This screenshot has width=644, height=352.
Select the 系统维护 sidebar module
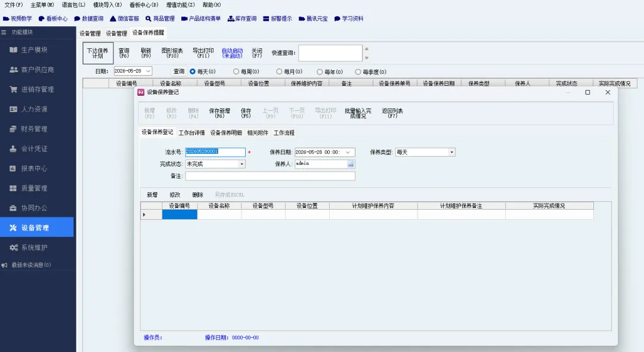pos(36,247)
